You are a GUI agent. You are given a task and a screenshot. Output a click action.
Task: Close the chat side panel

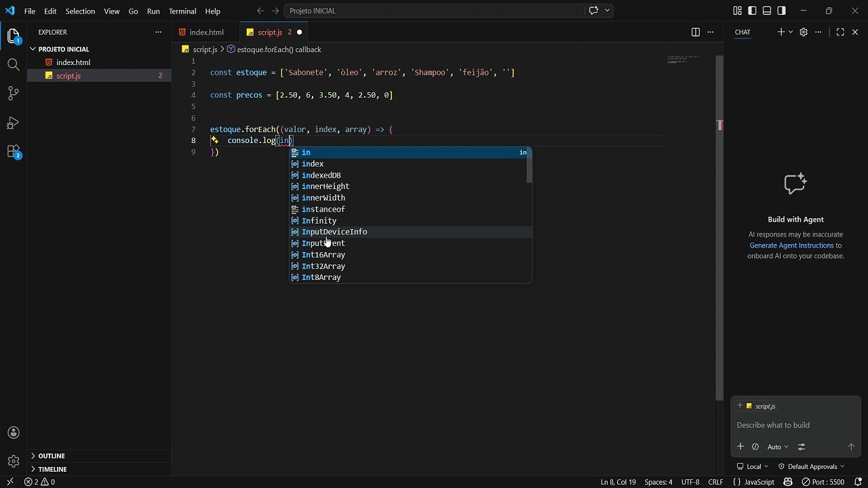855,32
